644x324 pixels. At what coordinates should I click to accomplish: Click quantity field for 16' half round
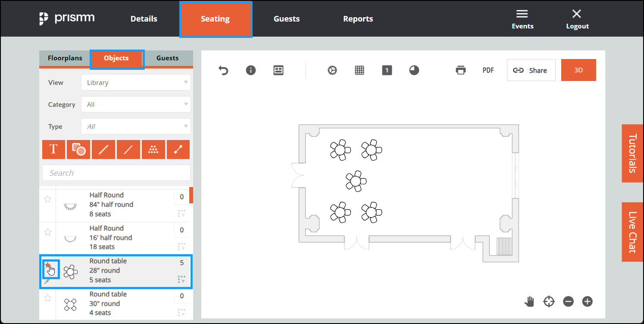pyautogui.click(x=181, y=230)
